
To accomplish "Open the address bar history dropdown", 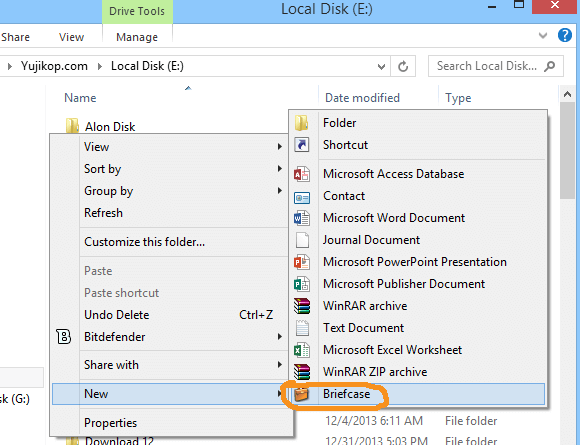I will pos(381,67).
